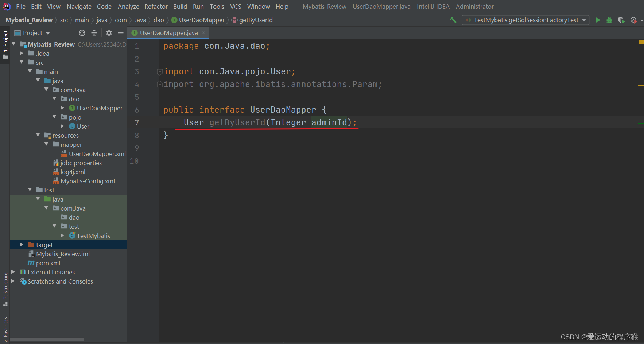644x344 pixels.
Task: Expand the UserDaoMapper interface node
Action: (x=62, y=108)
